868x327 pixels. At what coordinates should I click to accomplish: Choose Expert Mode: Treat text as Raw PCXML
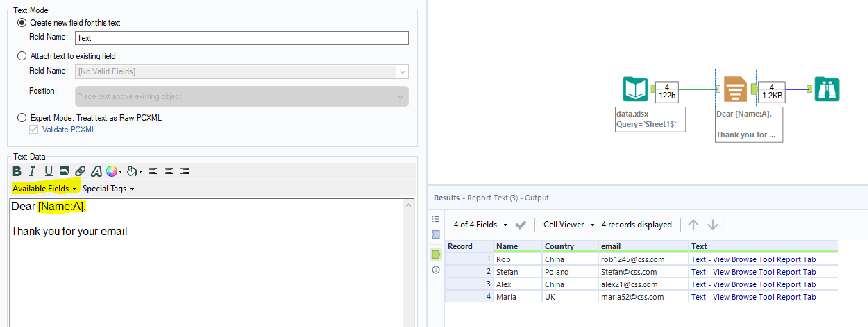pos(22,118)
